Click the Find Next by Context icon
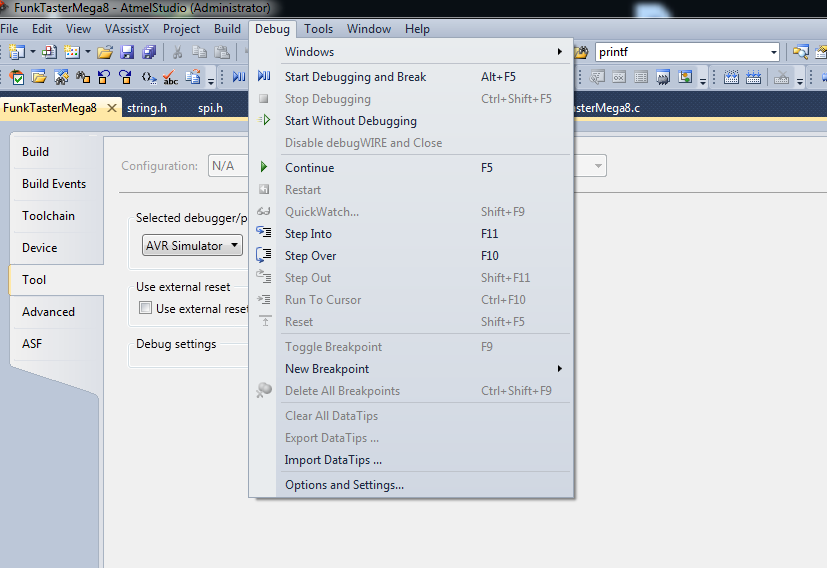The height and width of the screenshot is (568, 827). (126, 78)
